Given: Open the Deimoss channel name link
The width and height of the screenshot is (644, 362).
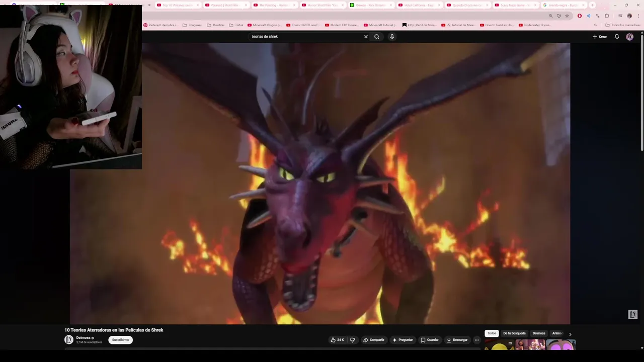Looking at the screenshot, I should click(x=83, y=338).
